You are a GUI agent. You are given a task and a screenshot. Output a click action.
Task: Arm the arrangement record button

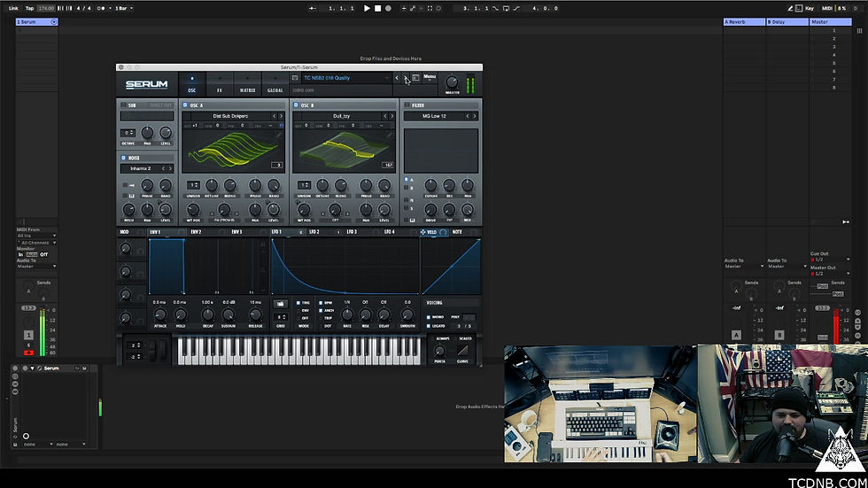(388, 8)
